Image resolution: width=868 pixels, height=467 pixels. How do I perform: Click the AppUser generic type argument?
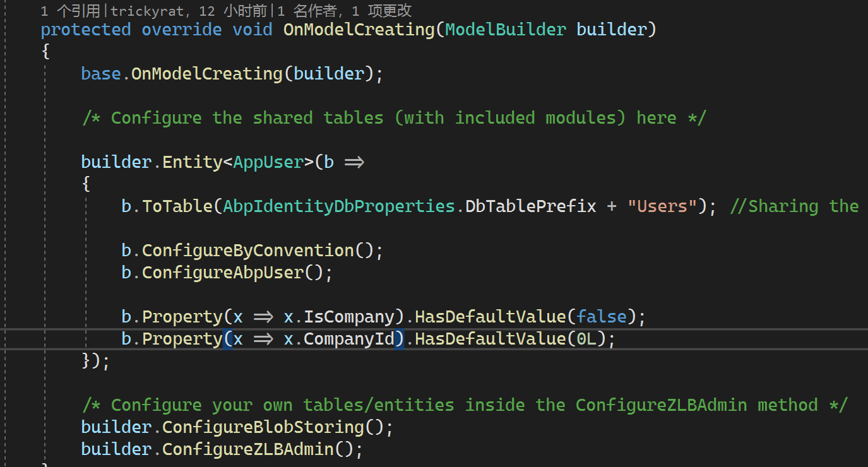tap(268, 162)
